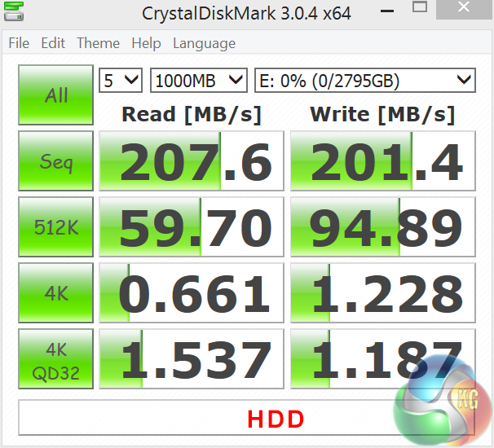Image resolution: width=494 pixels, height=448 pixels.
Task: Click the Read [MB/s] column header
Action: pyautogui.click(x=192, y=114)
